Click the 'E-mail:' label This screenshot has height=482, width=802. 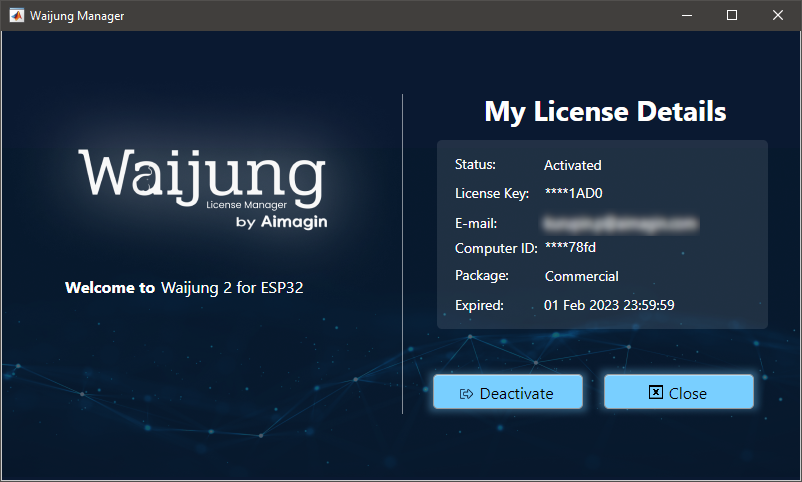(x=476, y=224)
